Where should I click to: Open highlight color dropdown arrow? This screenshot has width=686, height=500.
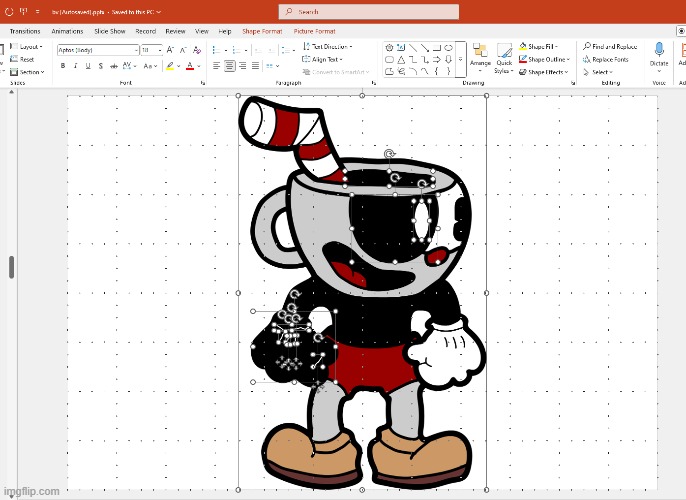click(178, 66)
